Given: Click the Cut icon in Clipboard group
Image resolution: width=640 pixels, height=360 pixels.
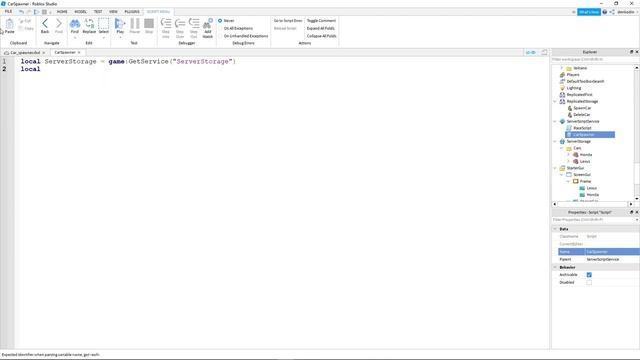Looking at the screenshot, I should point(25,21).
